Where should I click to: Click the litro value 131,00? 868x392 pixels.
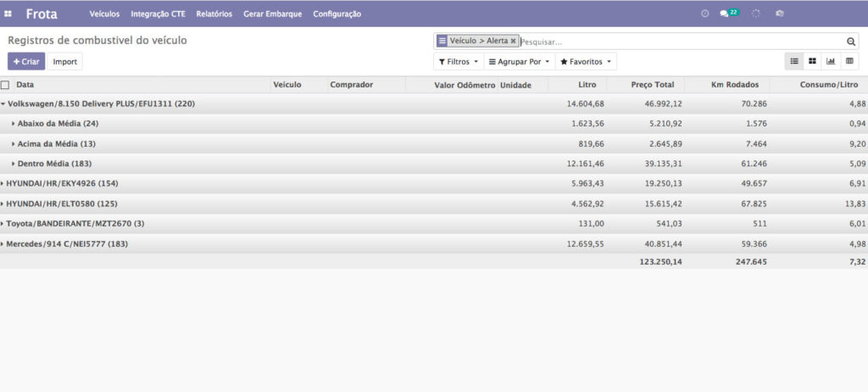click(x=591, y=223)
